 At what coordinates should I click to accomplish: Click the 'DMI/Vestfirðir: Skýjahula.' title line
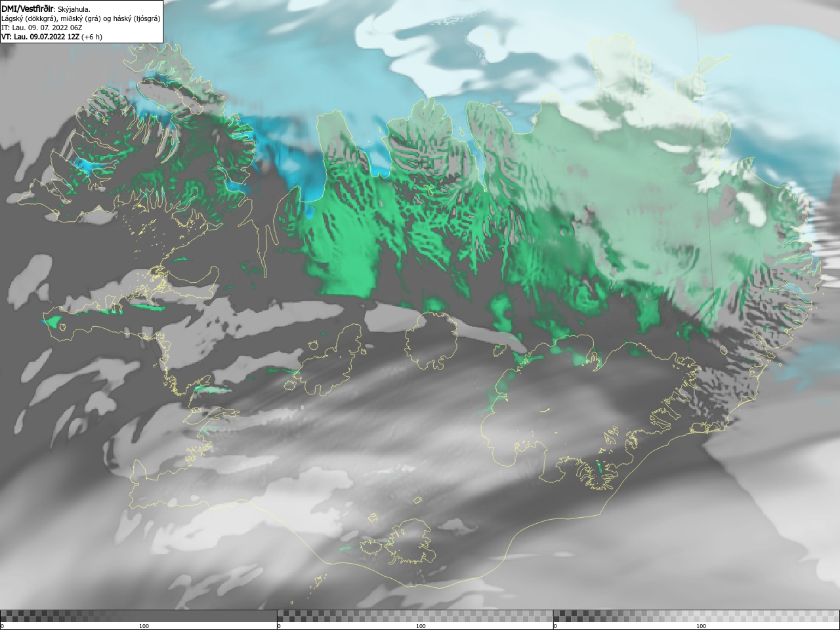coord(46,9)
